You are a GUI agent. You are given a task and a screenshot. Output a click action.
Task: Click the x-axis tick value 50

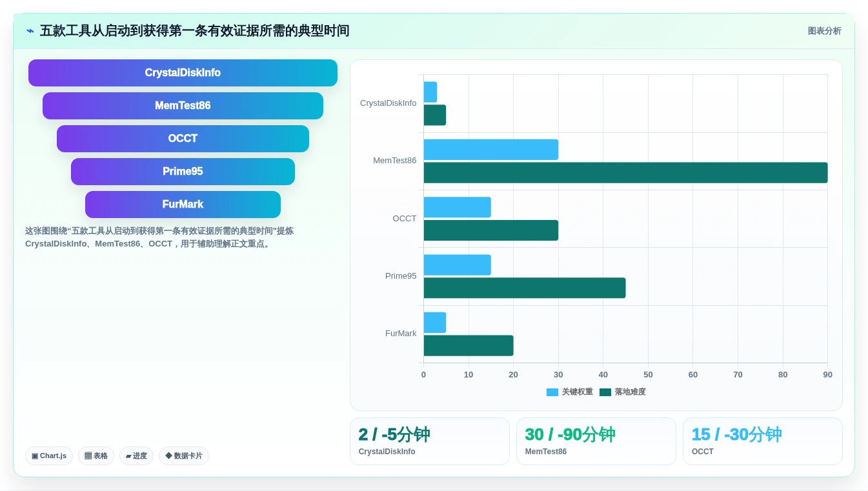pos(648,375)
